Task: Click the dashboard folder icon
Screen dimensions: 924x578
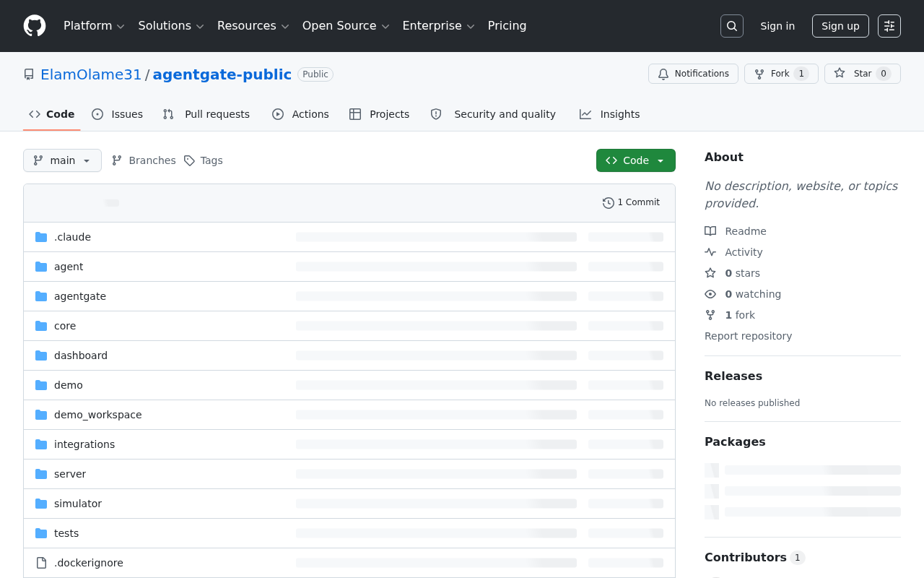Action: [41, 355]
